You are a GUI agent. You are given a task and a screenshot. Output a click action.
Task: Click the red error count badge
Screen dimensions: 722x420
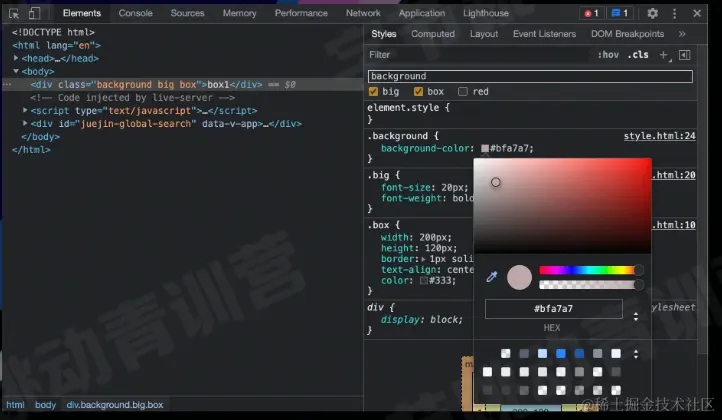(592, 13)
